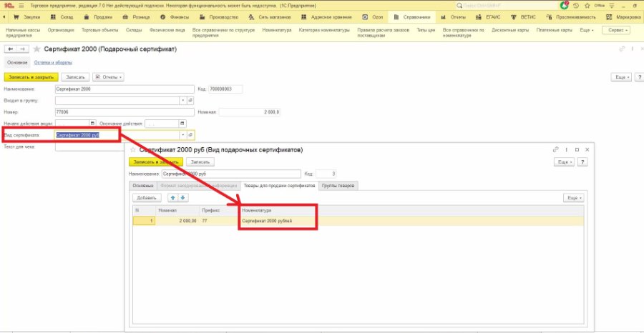Click the Наименование field Сертификат 2000
Viewport: 644px width, 333px height.
pyautogui.click(x=125, y=89)
